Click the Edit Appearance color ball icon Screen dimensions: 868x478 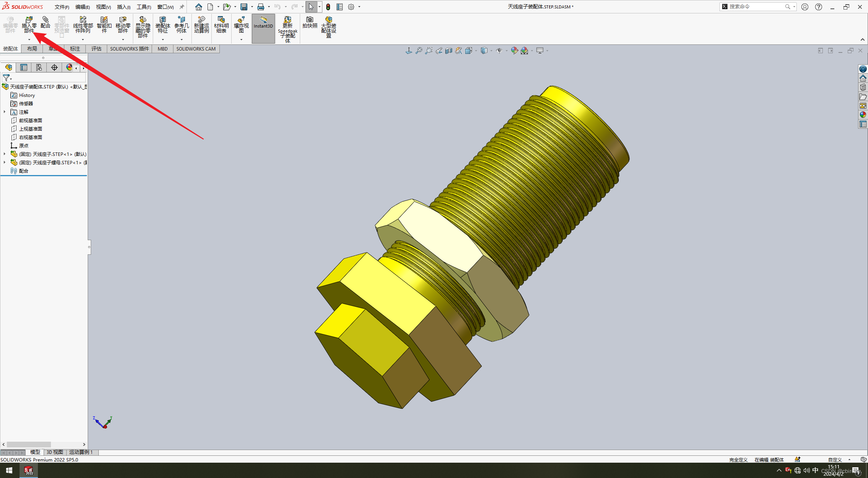(514, 51)
